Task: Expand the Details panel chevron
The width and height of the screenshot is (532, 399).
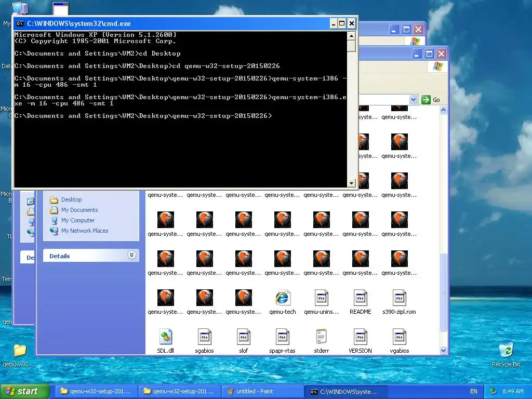Action: click(131, 255)
